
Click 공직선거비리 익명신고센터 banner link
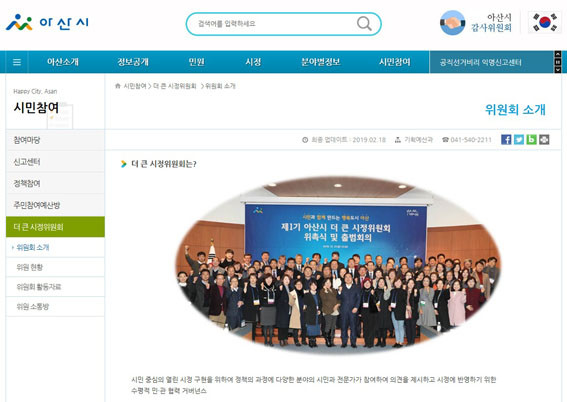(x=481, y=63)
